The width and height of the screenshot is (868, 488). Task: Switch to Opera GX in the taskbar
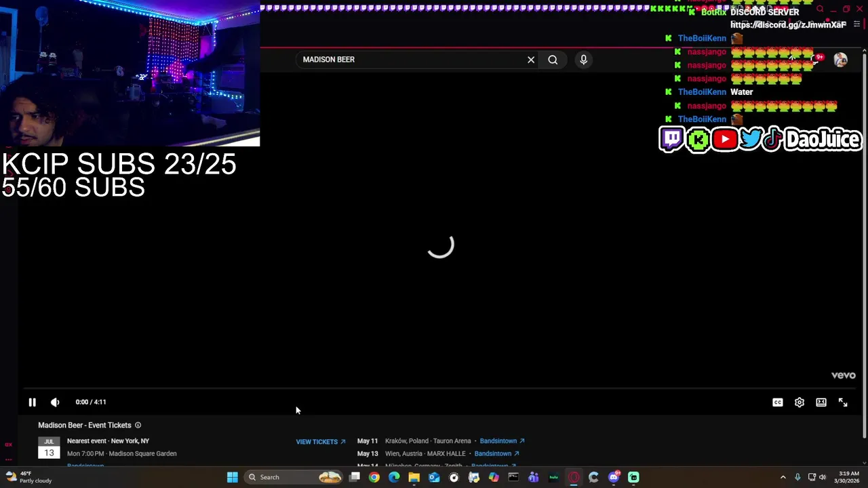click(x=574, y=477)
